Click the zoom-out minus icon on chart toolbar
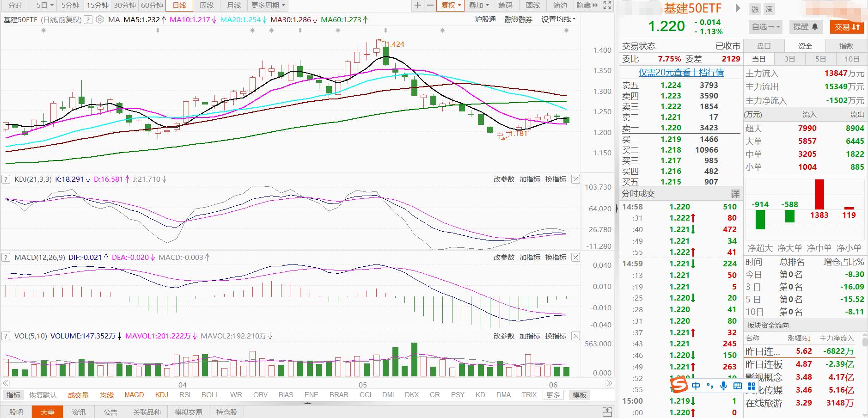The height and width of the screenshot is (418, 868). (430, 5)
